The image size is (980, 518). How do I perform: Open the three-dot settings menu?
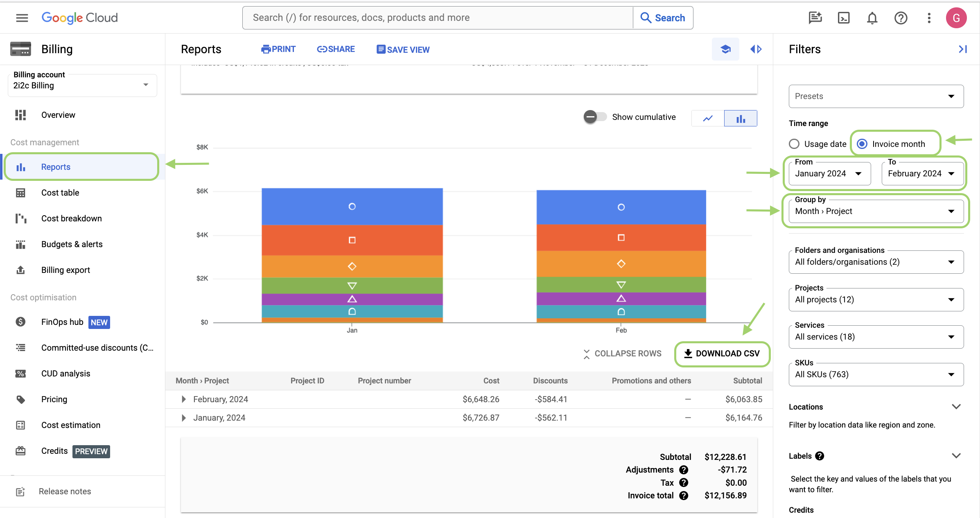[929, 18]
